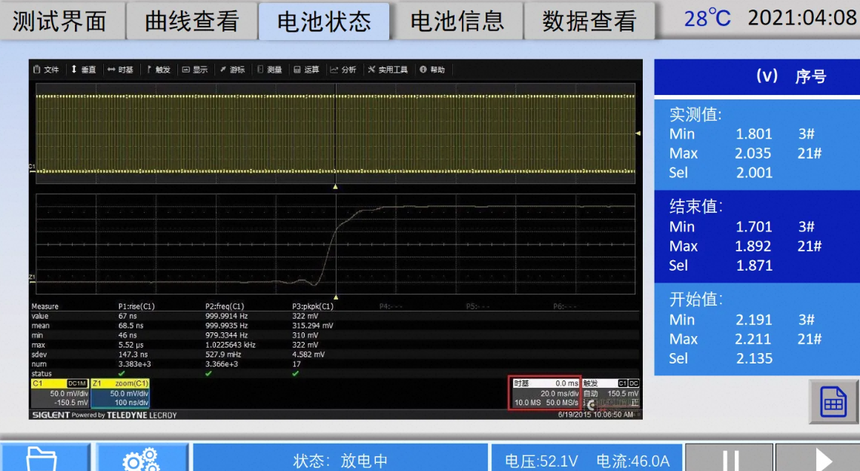The image size is (860, 471).
Task: Go to the 数据查看 tab
Action: tap(590, 21)
